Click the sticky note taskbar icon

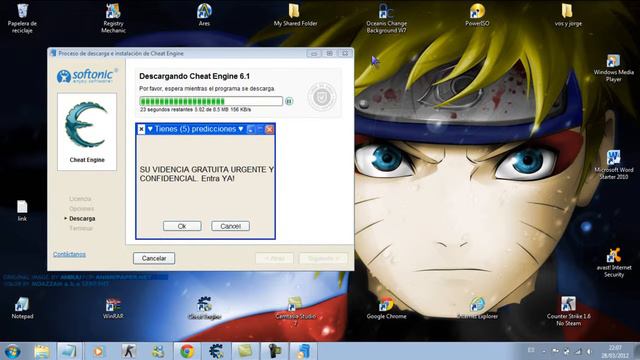tap(245, 351)
